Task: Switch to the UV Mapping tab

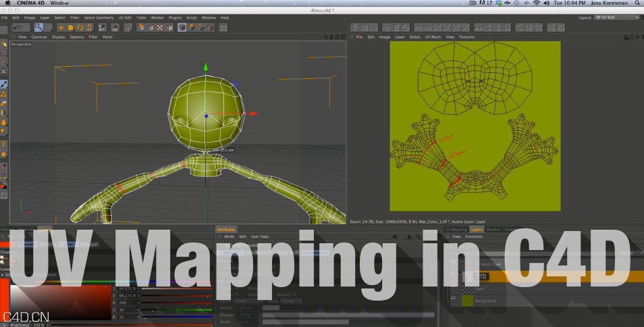Action: [456, 230]
